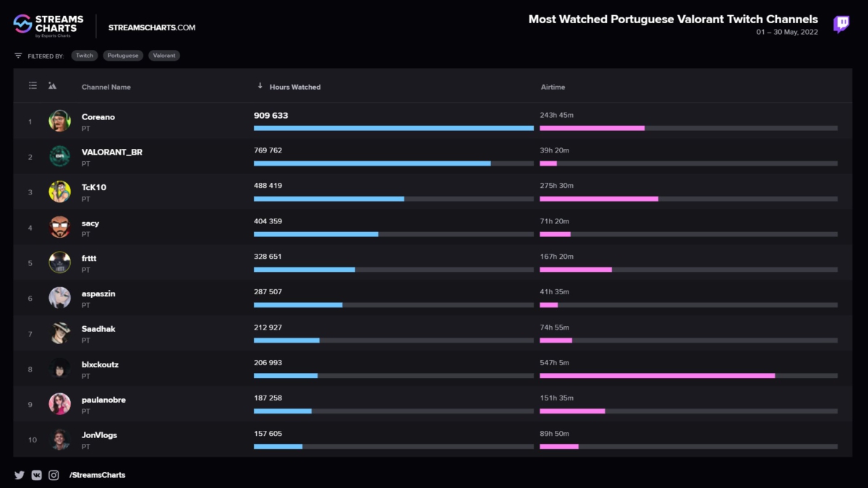Click the filter lines icon
The width and height of the screenshot is (868, 488).
point(18,56)
